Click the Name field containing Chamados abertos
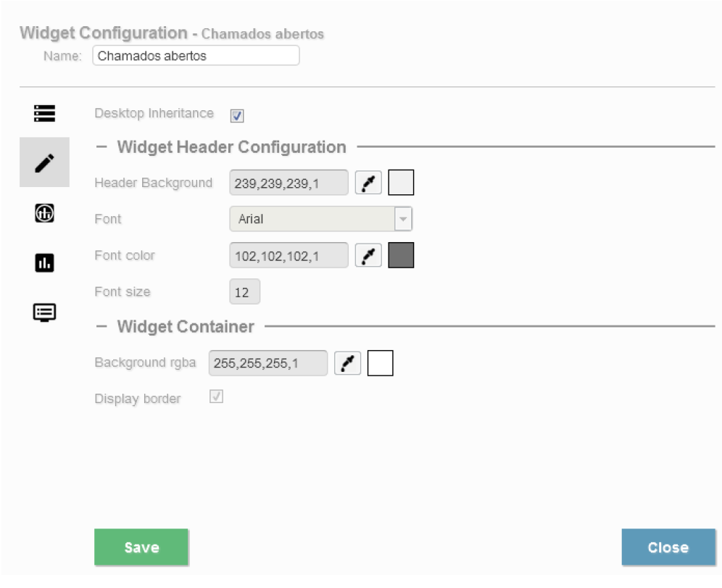722x588 pixels. click(196, 56)
